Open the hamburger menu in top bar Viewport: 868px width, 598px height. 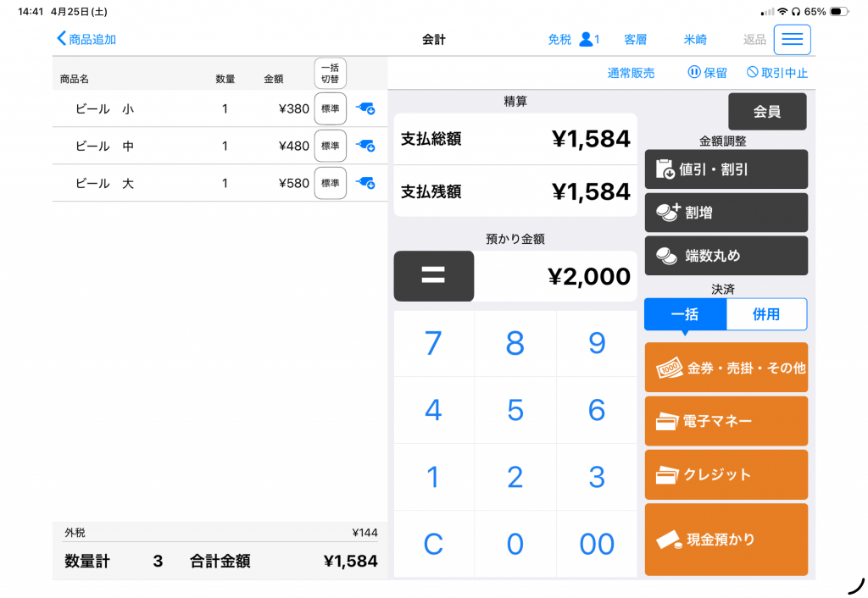[x=792, y=40]
